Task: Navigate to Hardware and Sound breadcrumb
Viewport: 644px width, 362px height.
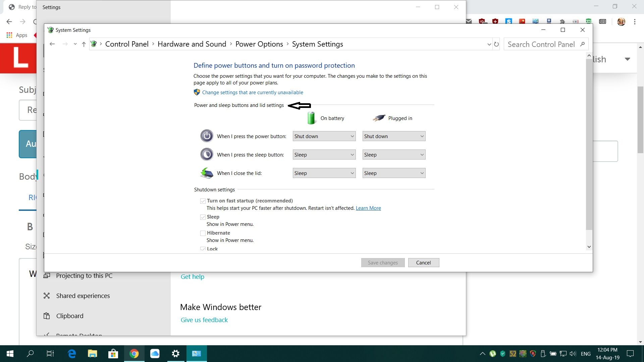Action: (x=192, y=44)
